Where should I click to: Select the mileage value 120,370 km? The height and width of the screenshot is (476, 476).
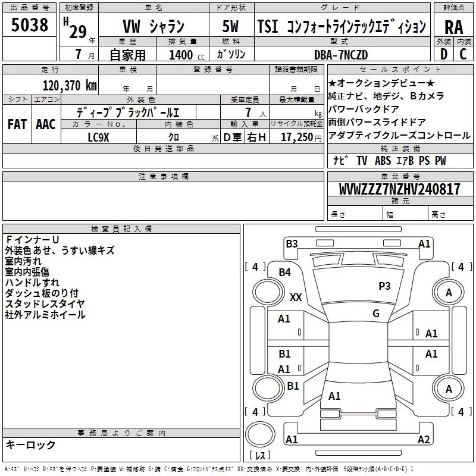click(70, 85)
